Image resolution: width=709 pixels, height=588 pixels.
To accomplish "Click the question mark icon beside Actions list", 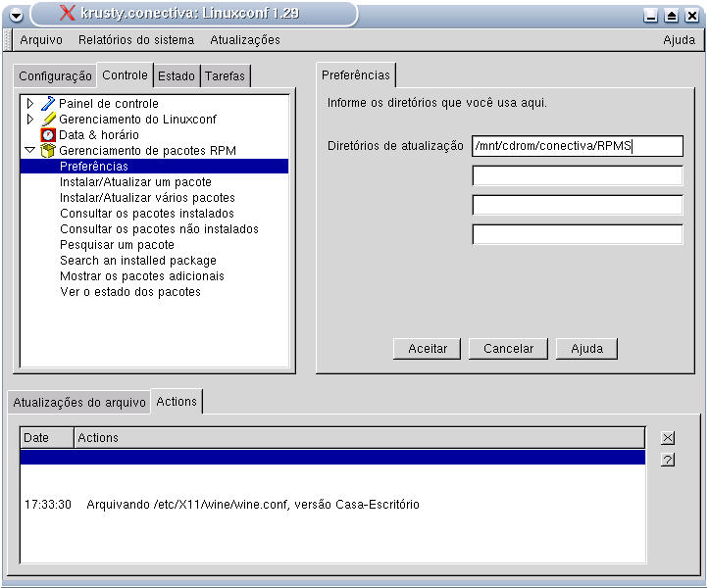I will (668, 460).
